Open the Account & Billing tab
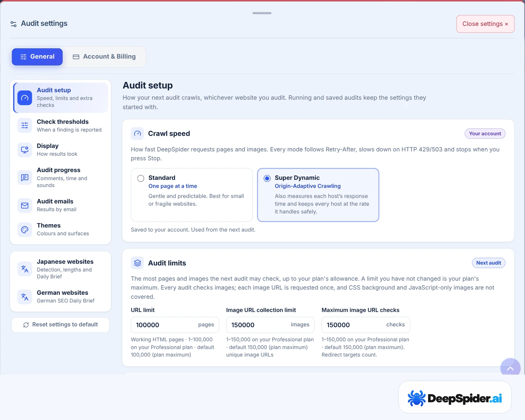The width and height of the screenshot is (525, 420). point(104,57)
